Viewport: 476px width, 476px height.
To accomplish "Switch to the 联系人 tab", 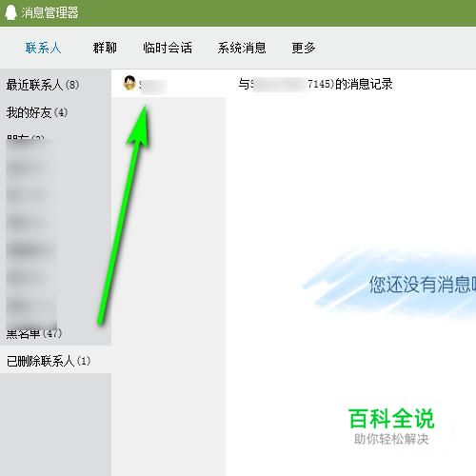I will (x=43, y=48).
